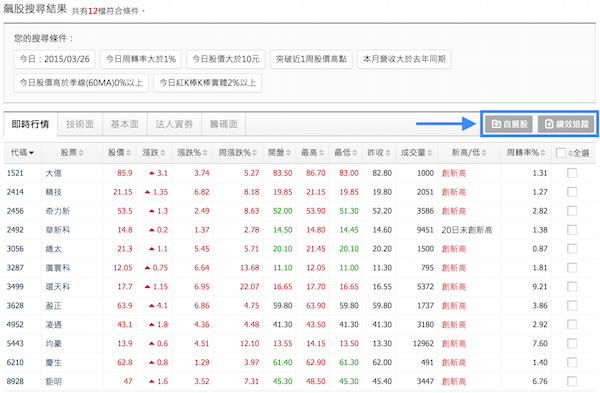600x393 pixels.
Task: Add selection to 自選股 watchlist
Action: pos(509,124)
